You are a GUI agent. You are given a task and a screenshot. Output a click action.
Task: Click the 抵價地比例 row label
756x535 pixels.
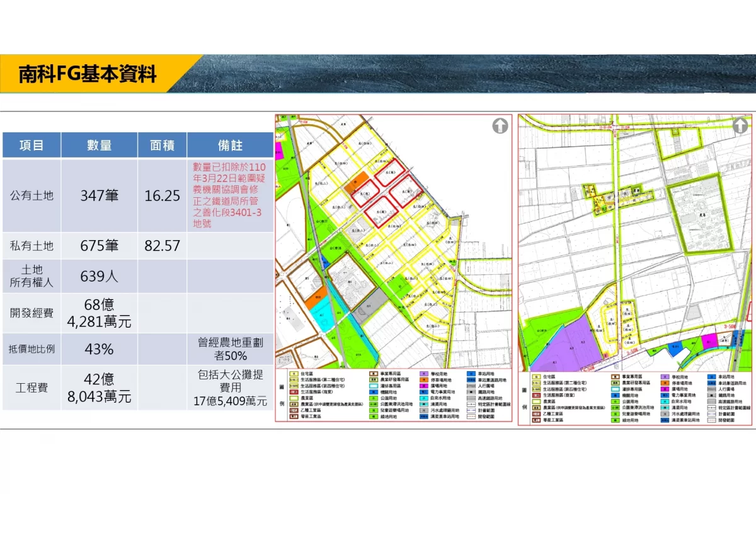pos(31,349)
